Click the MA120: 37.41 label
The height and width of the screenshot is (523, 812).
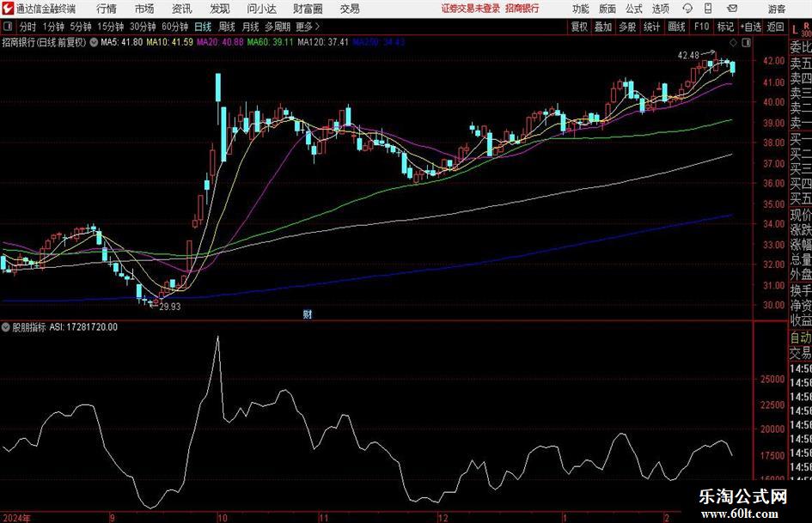(x=323, y=42)
